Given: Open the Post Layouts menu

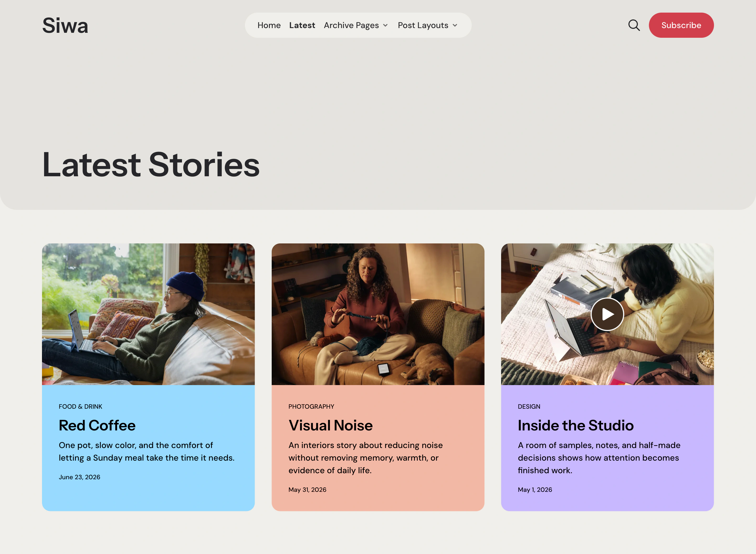Looking at the screenshot, I should 423,25.
